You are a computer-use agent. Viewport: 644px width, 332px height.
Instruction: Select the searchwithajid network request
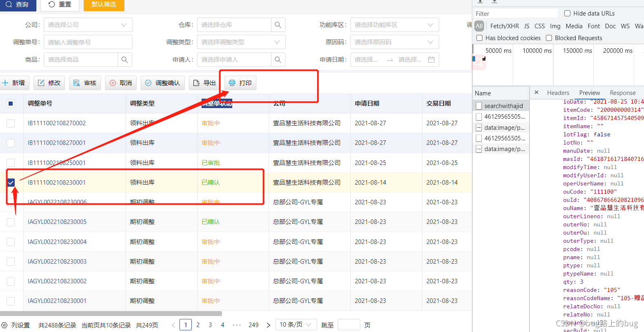[x=501, y=106]
